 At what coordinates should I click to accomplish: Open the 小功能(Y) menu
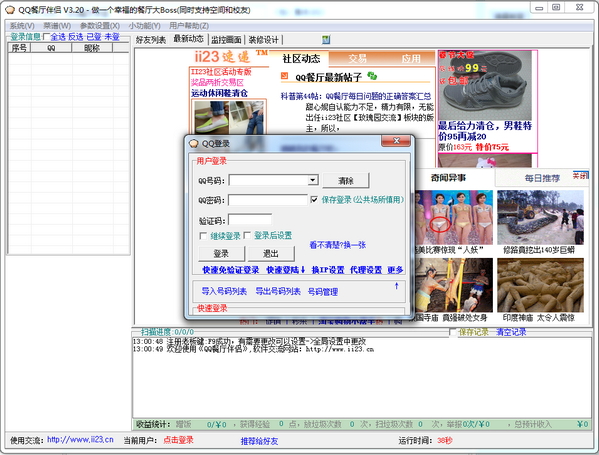point(144,26)
